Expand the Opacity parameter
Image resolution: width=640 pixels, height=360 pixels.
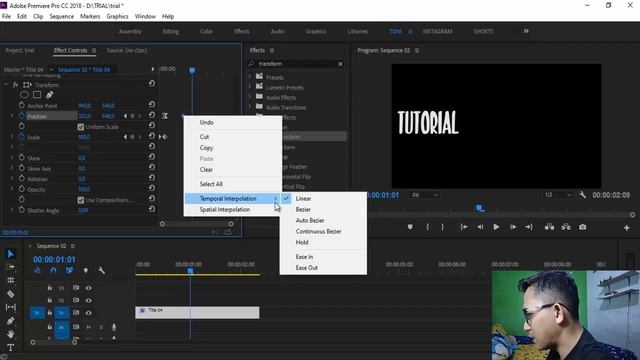point(12,189)
